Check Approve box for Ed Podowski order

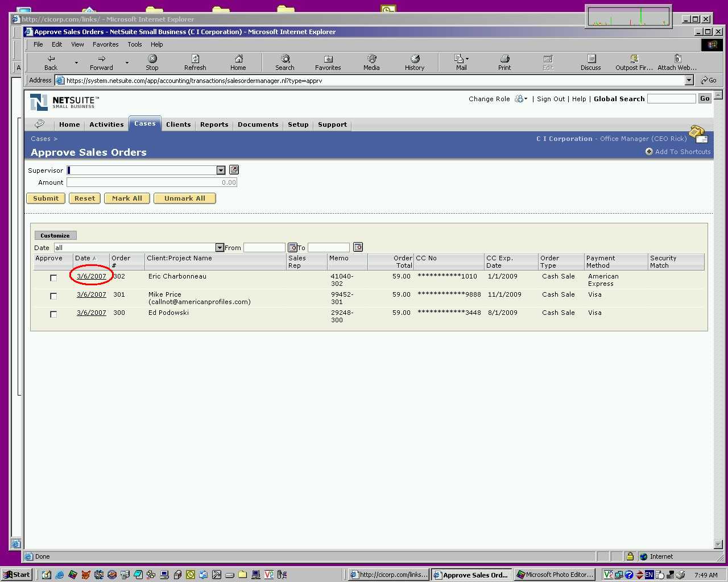pyautogui.click(x=53, y=314)
